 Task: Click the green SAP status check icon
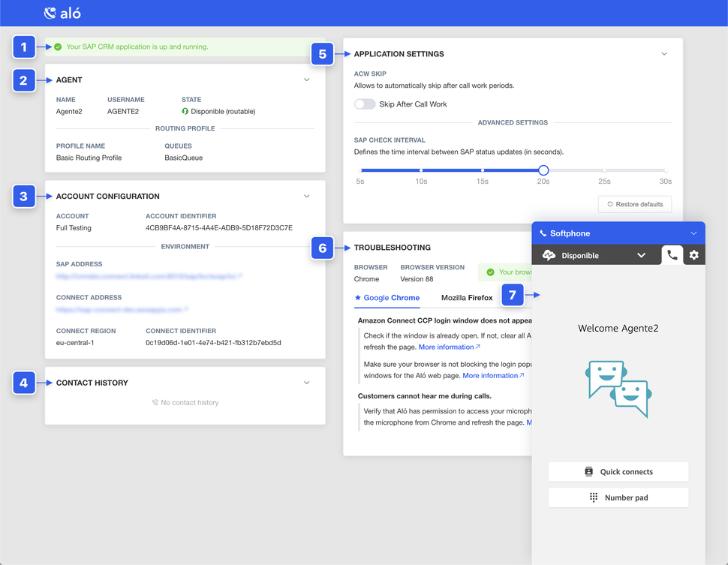click(58, 47)
